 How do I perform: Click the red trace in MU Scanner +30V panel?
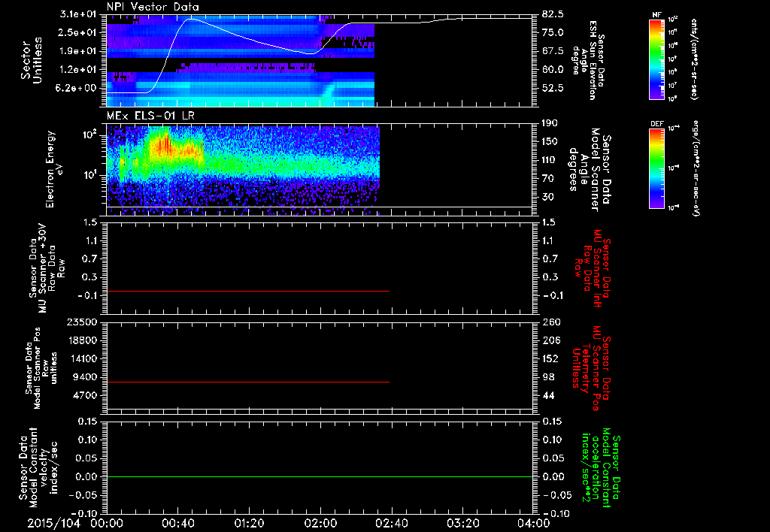tap(248, 291)
